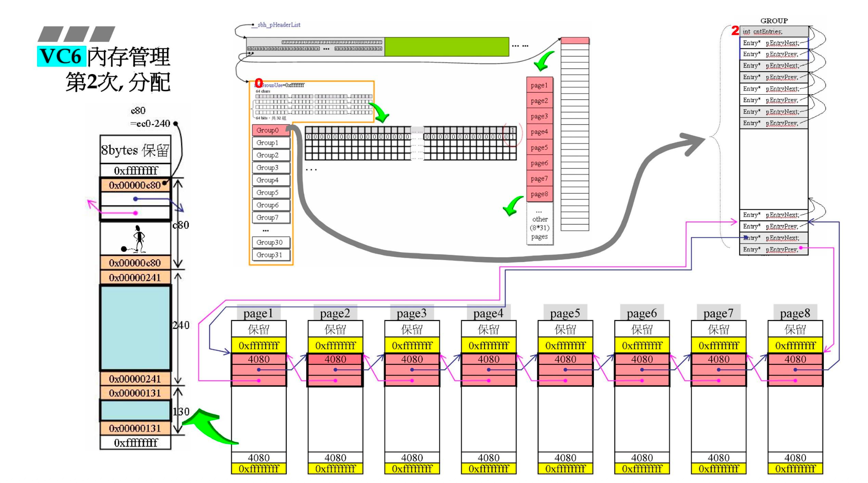Viewport: 868px width, 483px height.
Task: Click the large light-blue 240 memory block
Action: point(135,328)
